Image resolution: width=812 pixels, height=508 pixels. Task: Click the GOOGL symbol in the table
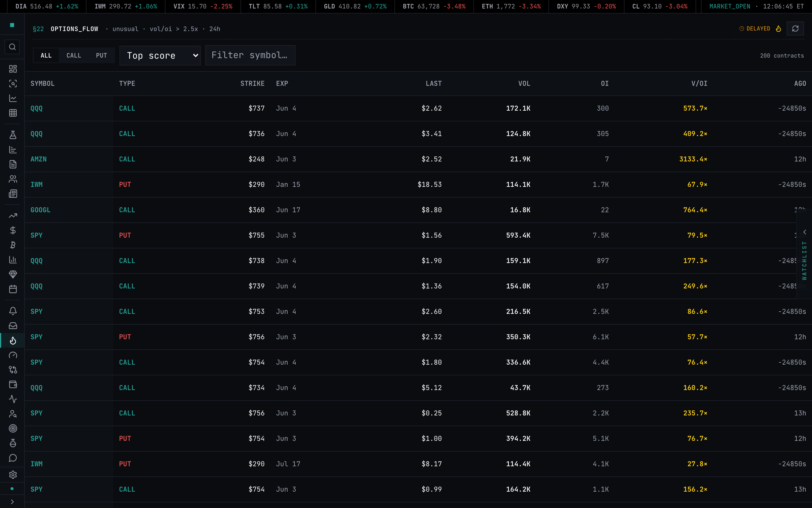[41, 210]
